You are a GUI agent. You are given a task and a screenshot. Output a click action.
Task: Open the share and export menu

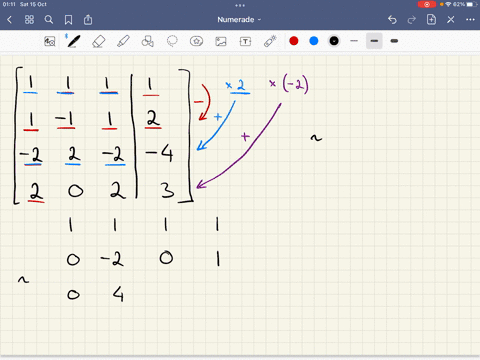88,20
